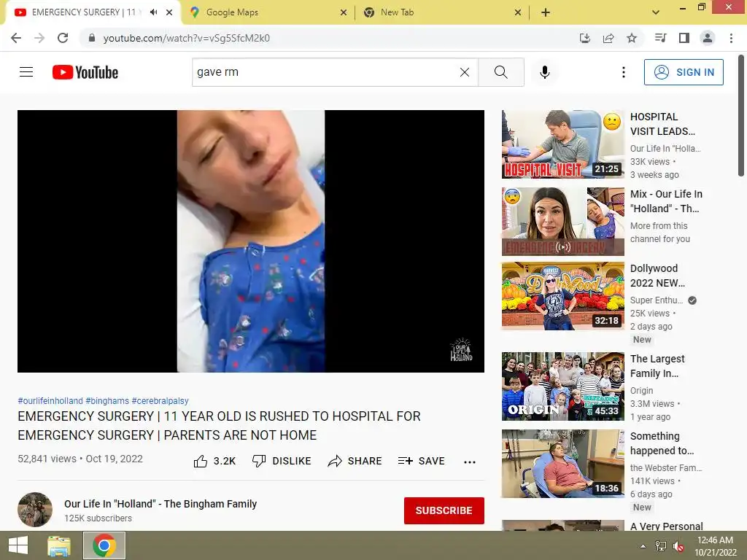Screen dimensions: 747x560
Task: Open Chrome three-dot menu
Action: coord(731,38)
